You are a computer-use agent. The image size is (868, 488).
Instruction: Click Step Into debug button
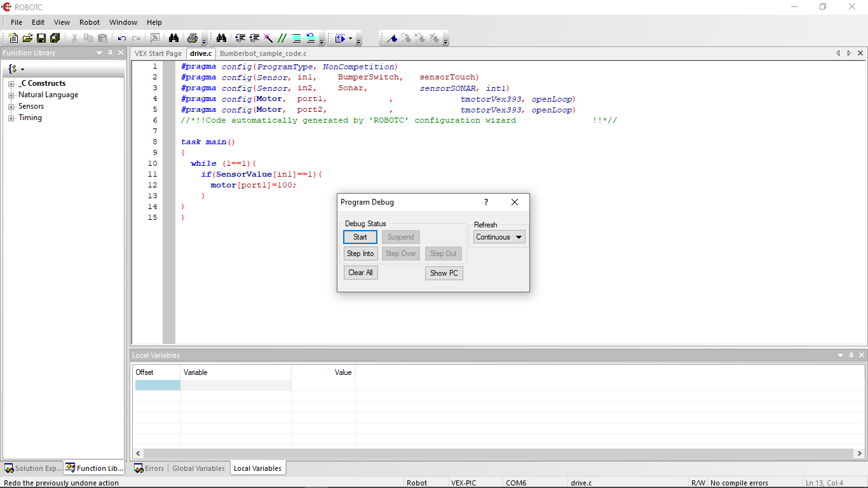tap(360, 254)
